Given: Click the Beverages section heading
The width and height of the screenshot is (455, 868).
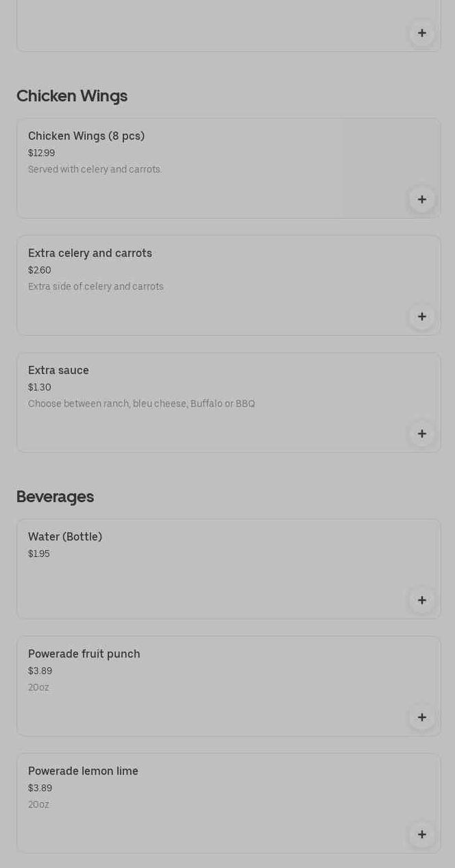Looking at the screenshot, I should [x=55, y=497].
